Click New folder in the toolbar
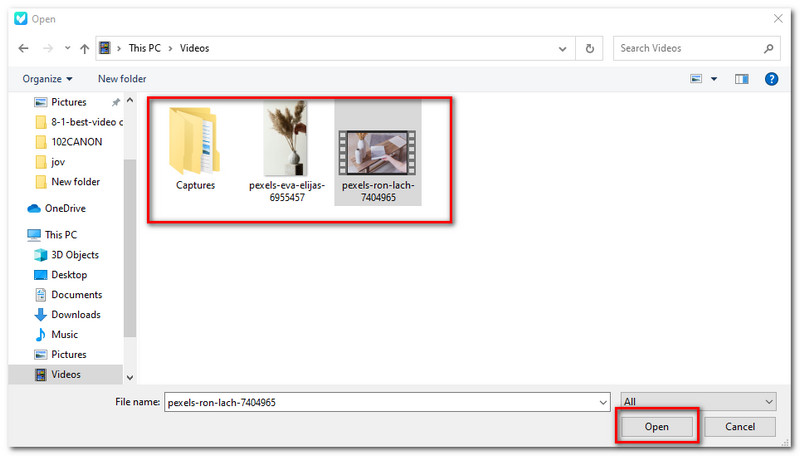This screenshot has height=456, width=800. 122,78
